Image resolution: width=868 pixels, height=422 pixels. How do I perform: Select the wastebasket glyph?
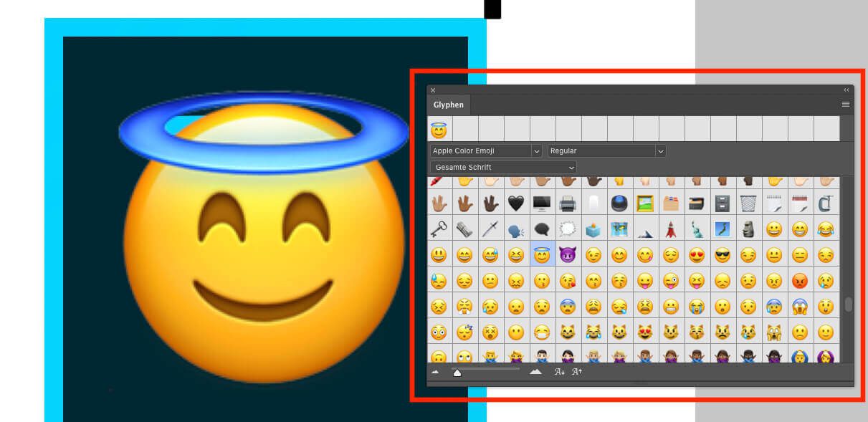click(x=748, y=204)
